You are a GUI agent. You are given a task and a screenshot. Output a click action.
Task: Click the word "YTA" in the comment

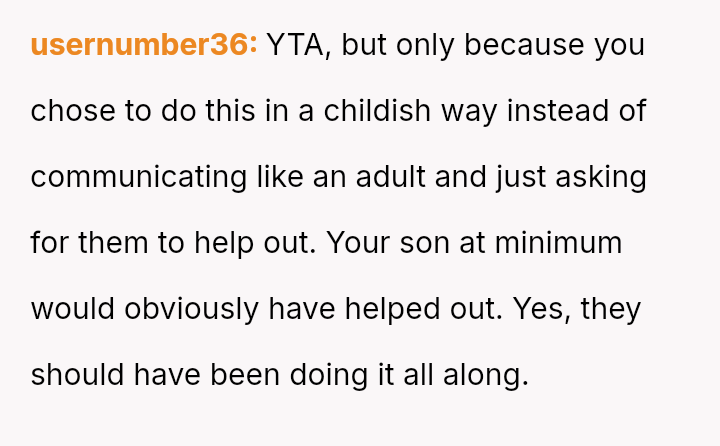click(x=297, y=46)
